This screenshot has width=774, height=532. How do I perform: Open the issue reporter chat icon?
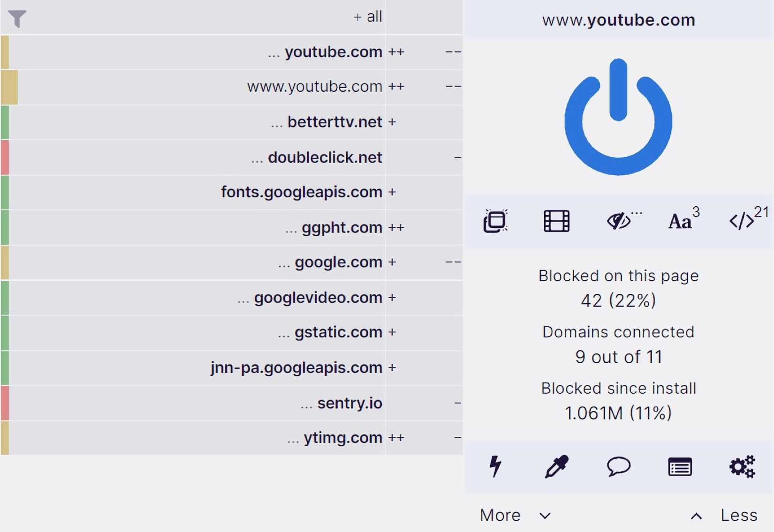[x=618, y=466]
